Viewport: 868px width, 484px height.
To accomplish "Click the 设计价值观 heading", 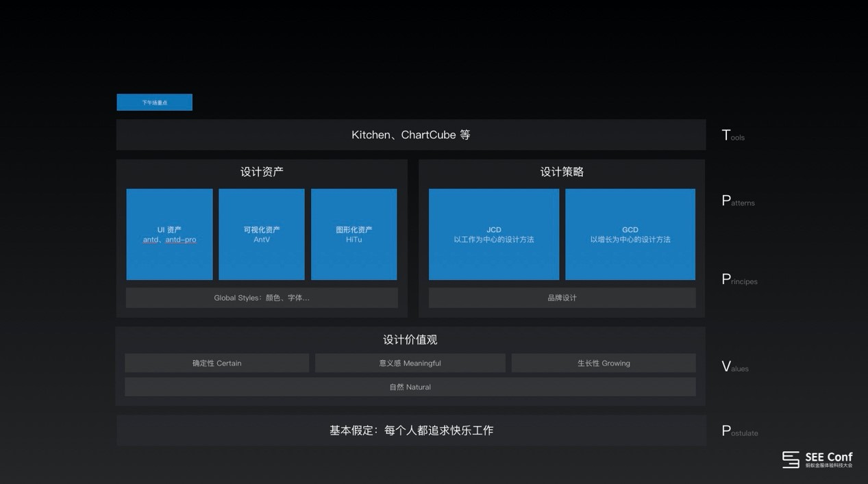I will (410, 340).
